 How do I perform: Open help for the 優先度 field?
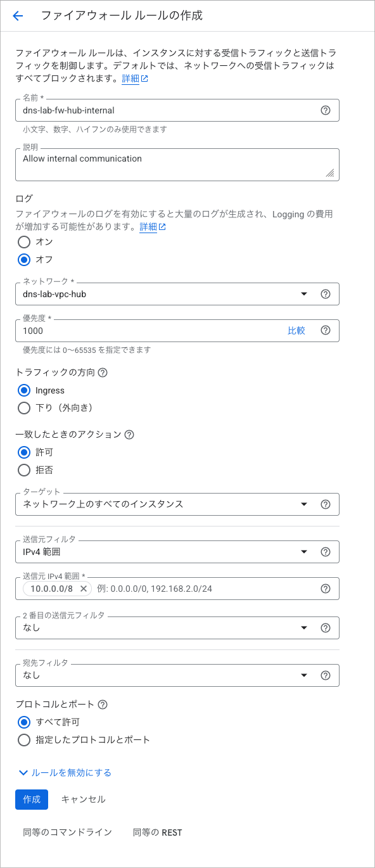tap(326, 330)
